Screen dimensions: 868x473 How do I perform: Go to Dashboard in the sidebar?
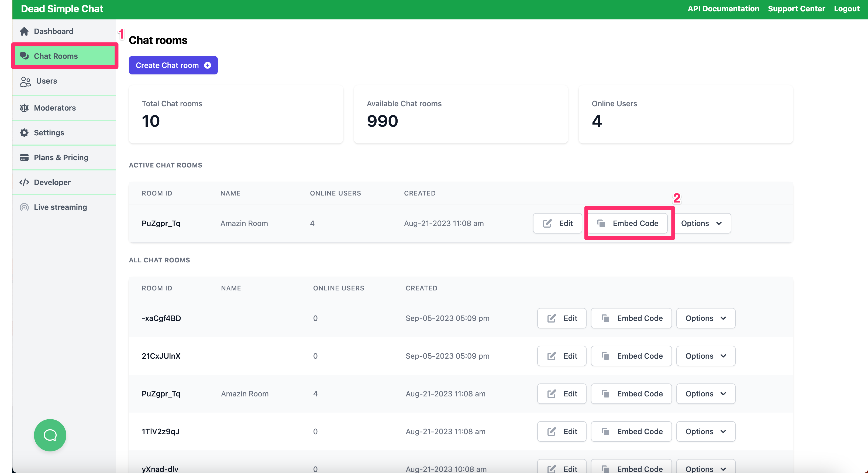pos(64,31)
